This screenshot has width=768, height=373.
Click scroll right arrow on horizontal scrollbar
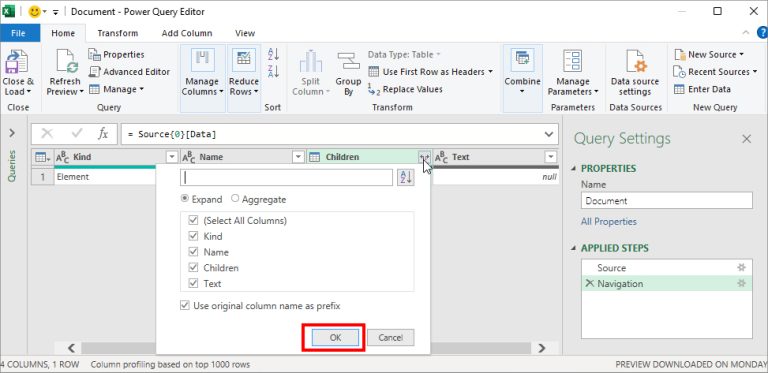542,348
